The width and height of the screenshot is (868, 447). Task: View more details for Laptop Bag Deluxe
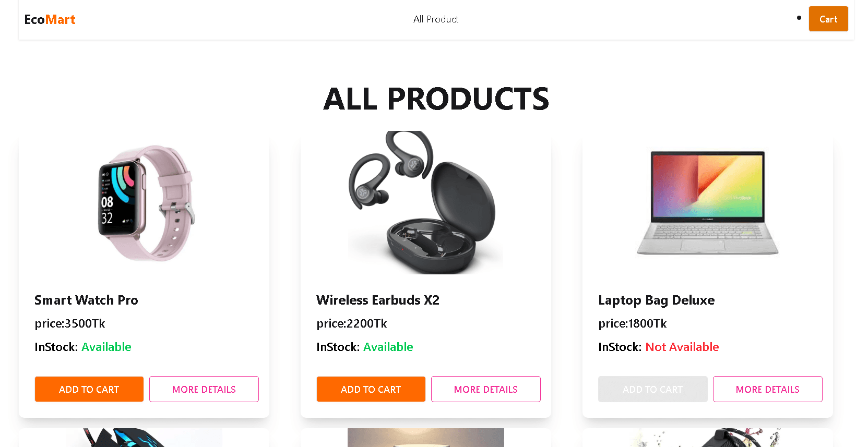point(767,389)
